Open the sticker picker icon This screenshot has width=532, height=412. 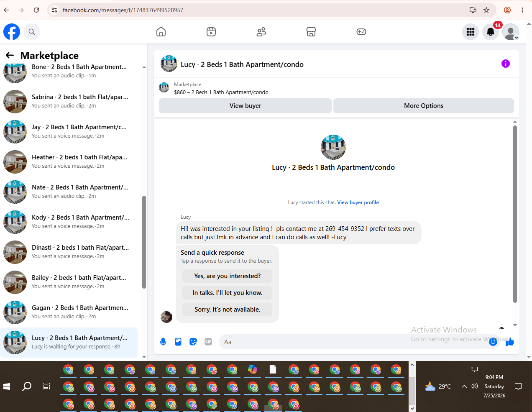pyautogui.click(x=193, y=342)
